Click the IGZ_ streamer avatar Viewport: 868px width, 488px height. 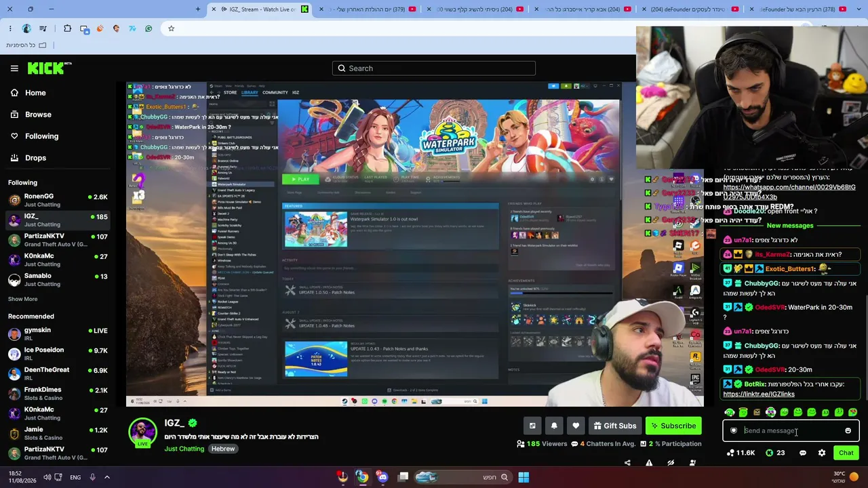(142, 433)
